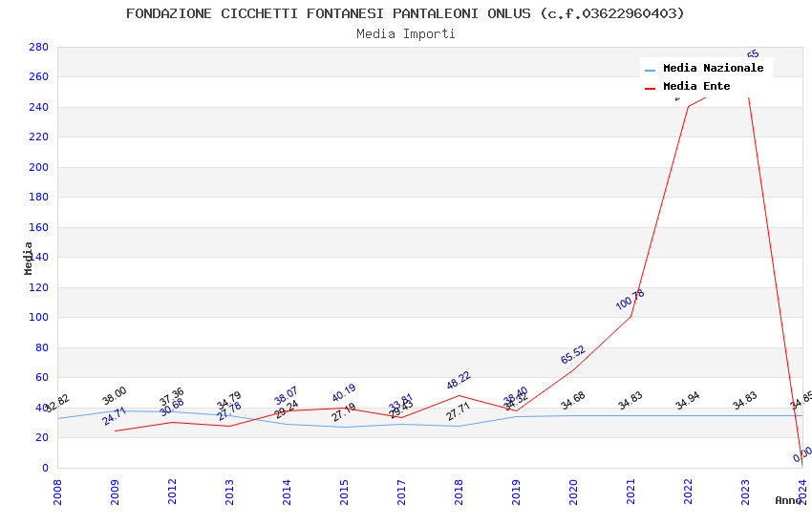Click the 27.71 data label
812x525 pixels.
[459, 411]
